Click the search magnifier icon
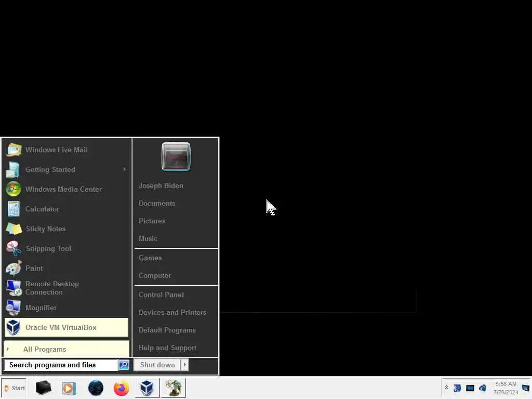 pyautogui.click(x=124, y=365)
